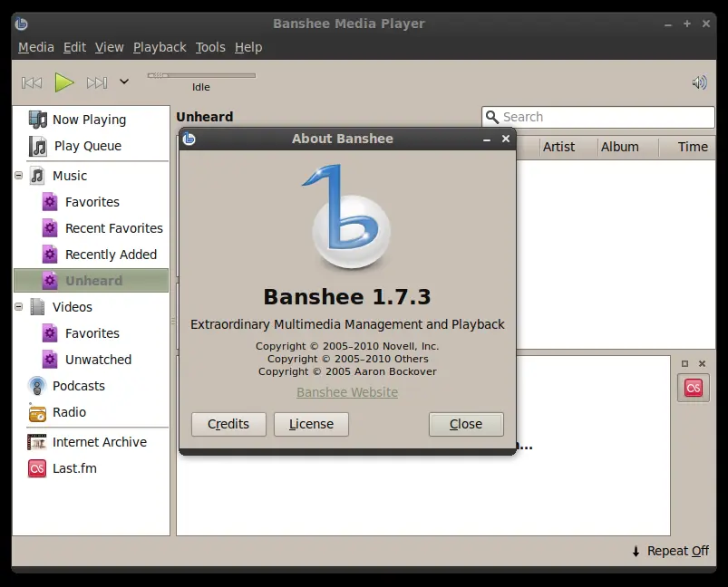Open the View menu
The image size is (728, 587).
click(x=109, y=47)
